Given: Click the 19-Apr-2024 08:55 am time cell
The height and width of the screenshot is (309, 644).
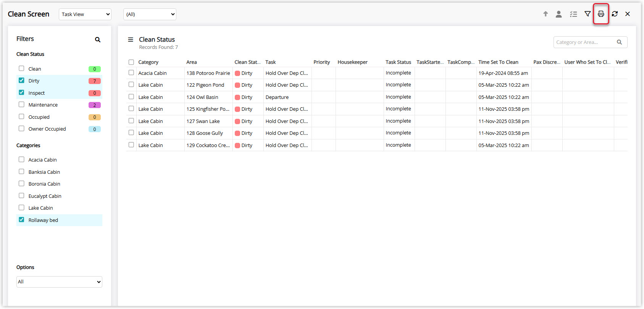Looking at the screenshot, I should tap(504, 73).
